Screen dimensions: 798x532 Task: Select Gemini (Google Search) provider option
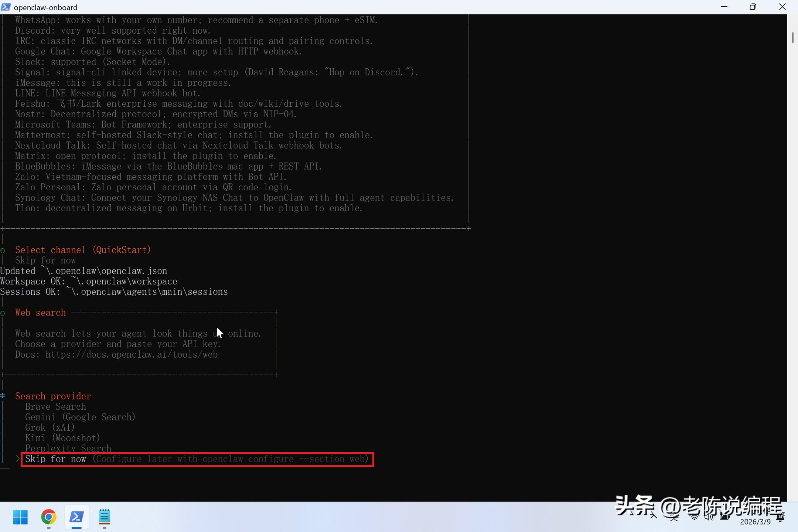[x=80, y=417]
